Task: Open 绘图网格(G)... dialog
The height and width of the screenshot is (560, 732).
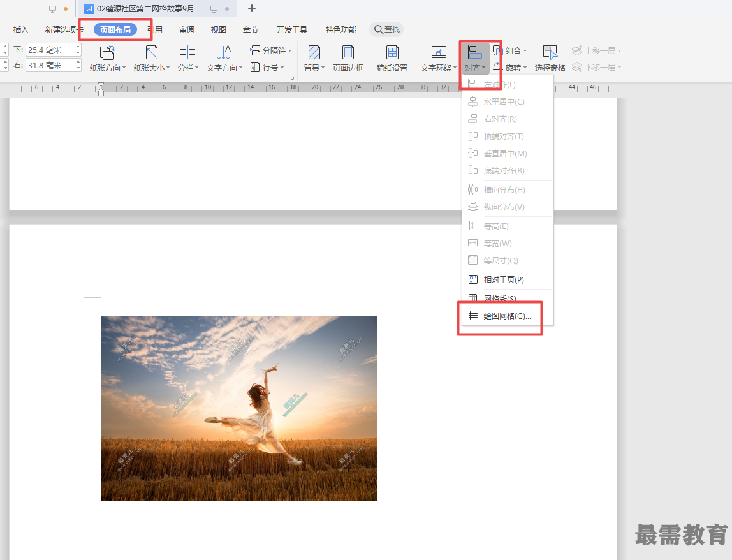Action: [x=508, y=316]
